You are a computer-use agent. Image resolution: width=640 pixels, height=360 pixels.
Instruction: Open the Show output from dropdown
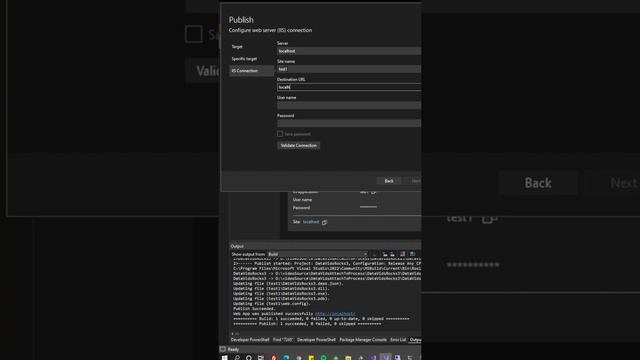(317, 254)
